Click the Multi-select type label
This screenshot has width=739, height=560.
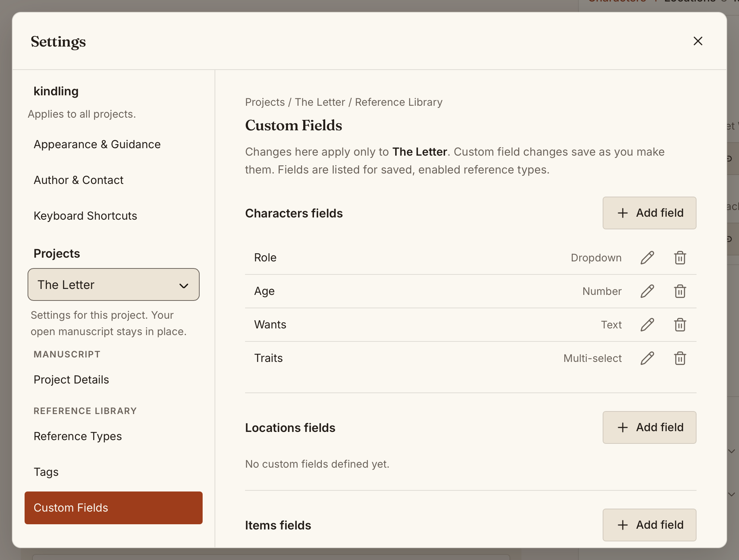pyautogui.click(x=593, y=358)
